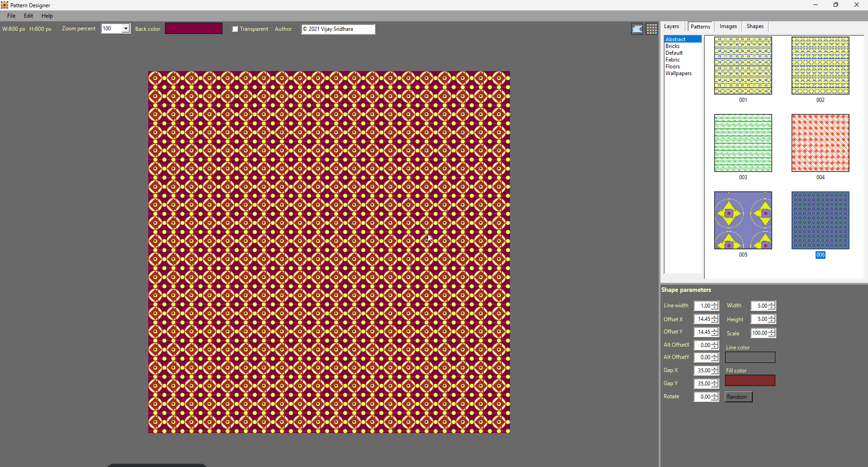This screenshot has height=467, width=868.
Task: Increase Gap X using the up arrow
Action: (x=715, y=368)
